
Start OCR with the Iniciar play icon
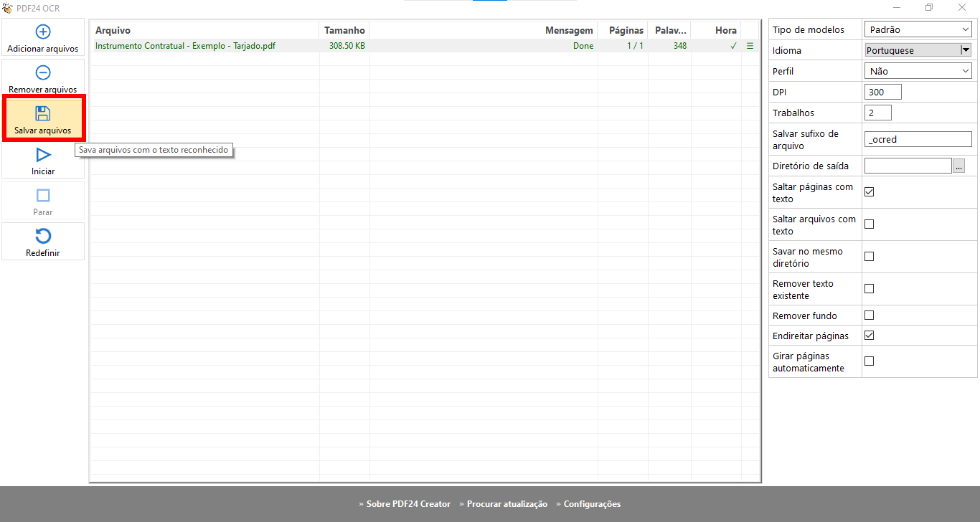click(x=43, y=155)
